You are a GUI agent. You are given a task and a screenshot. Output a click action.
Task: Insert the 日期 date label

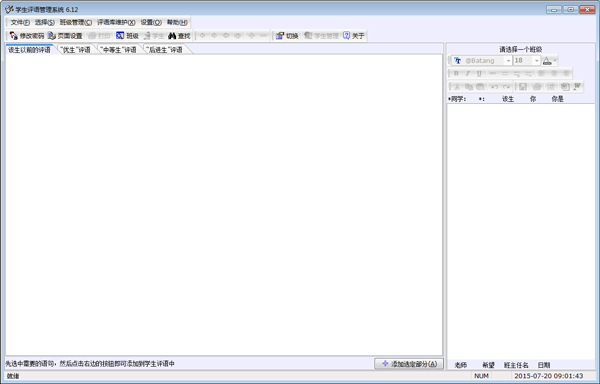click(544, 365)
